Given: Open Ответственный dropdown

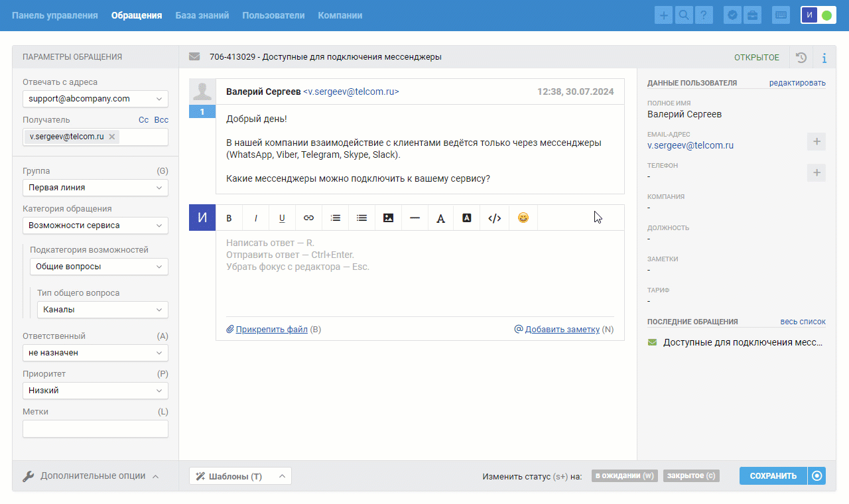Looking at the screenshot, I should 96,353.
